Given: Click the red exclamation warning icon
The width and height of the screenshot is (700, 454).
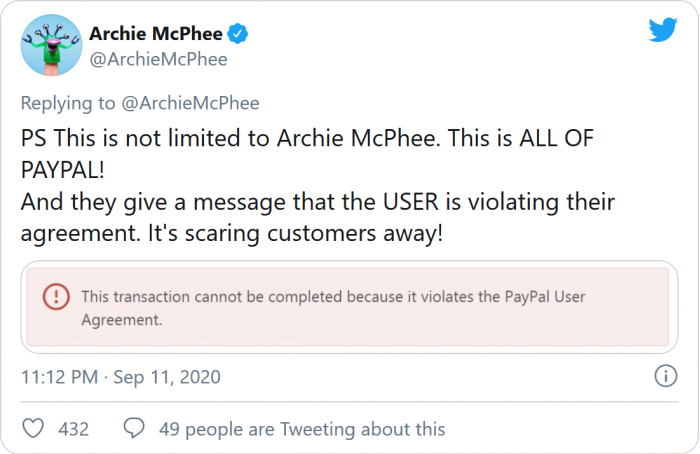Looking at the screenshot, I should (x=57, y=296).
